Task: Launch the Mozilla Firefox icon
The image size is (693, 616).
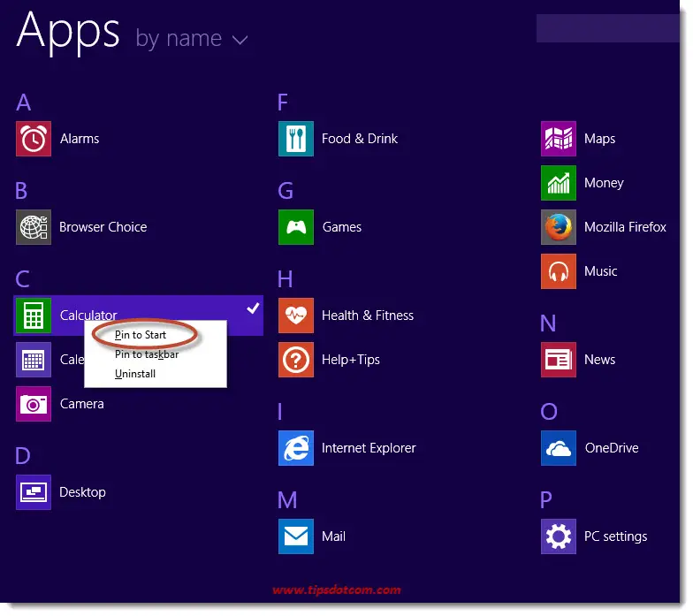Action: pyautogui.click(x=559, y=227)
